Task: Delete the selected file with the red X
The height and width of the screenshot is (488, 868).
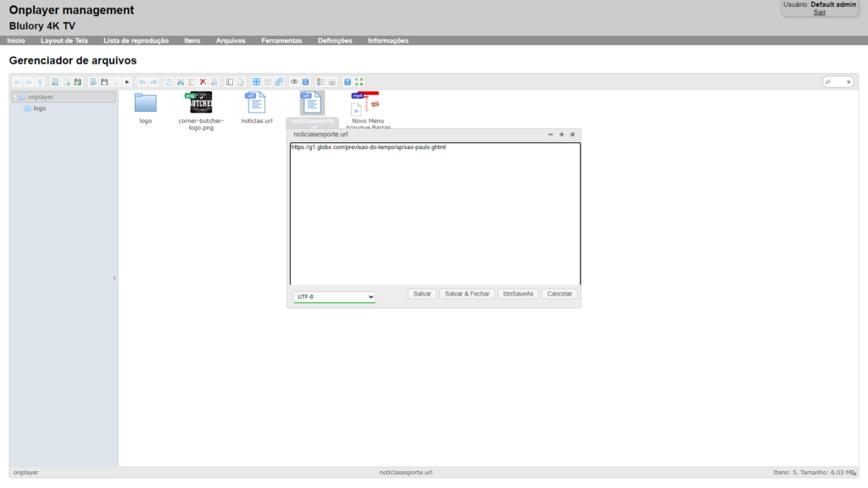Action: [203, 82]
